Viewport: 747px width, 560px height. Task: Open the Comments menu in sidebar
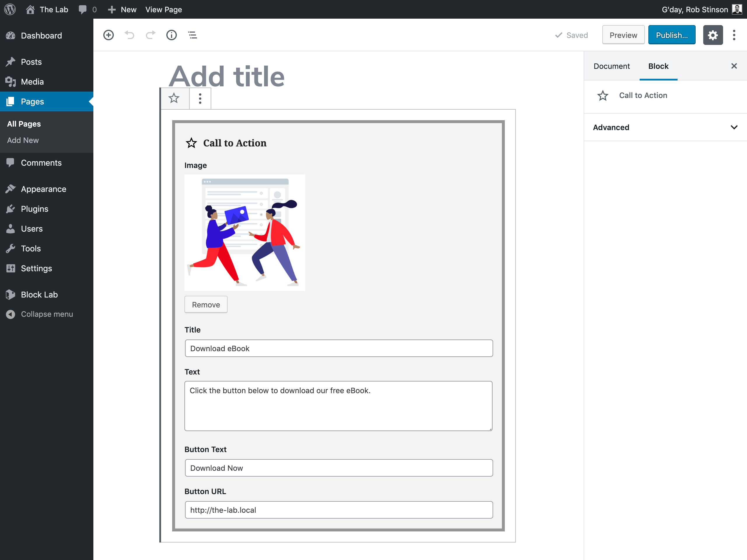47,163
